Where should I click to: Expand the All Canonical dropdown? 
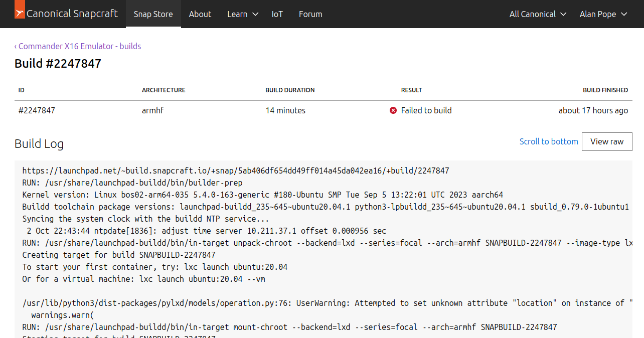point(538,14)
